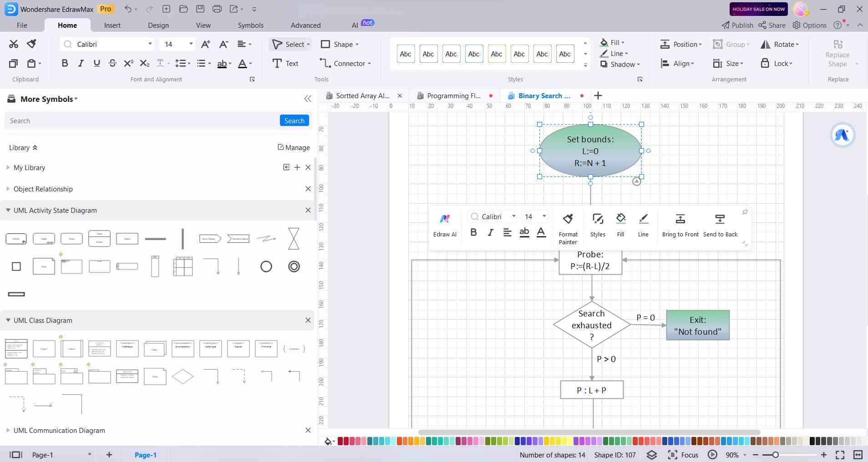Click the Options button
Screen dimensions: 868x462
pyautogui.click(x=809, y=25)
